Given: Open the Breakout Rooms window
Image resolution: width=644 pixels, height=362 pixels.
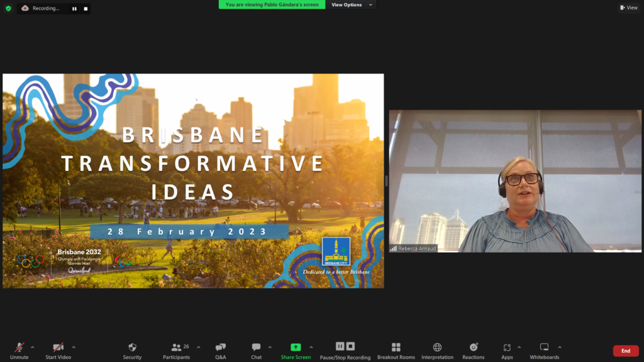Looking at the screenshot, I should 396,350.
